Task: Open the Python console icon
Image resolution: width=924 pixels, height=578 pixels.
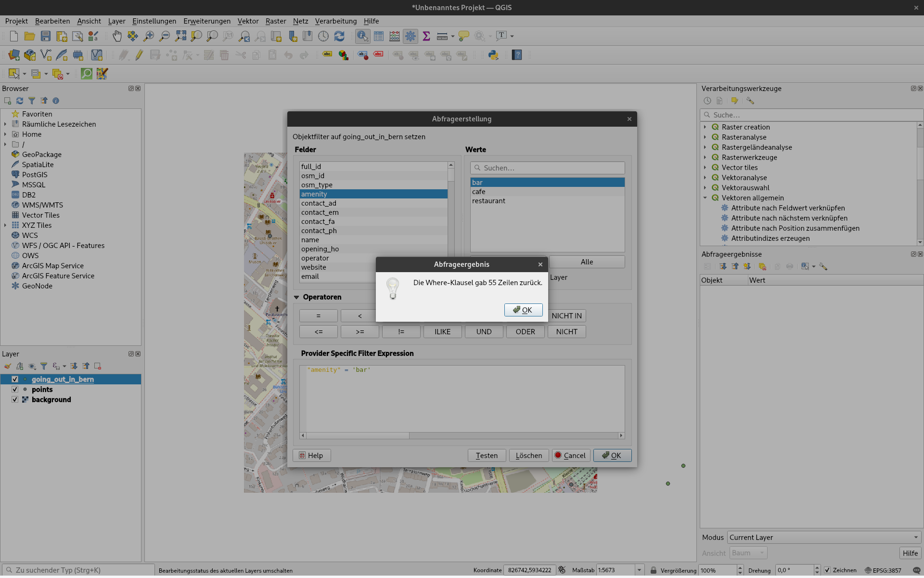Action: pos(493,55)
